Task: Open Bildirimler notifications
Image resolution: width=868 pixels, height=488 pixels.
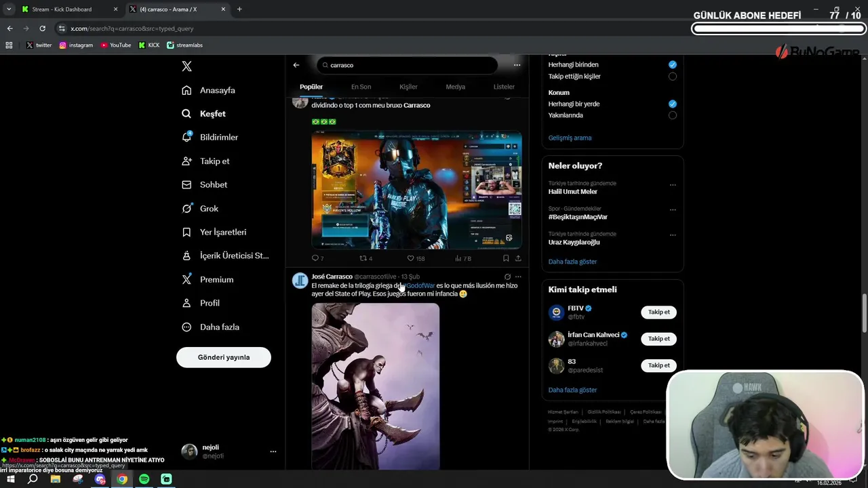Action: click(x=210, y=137)
